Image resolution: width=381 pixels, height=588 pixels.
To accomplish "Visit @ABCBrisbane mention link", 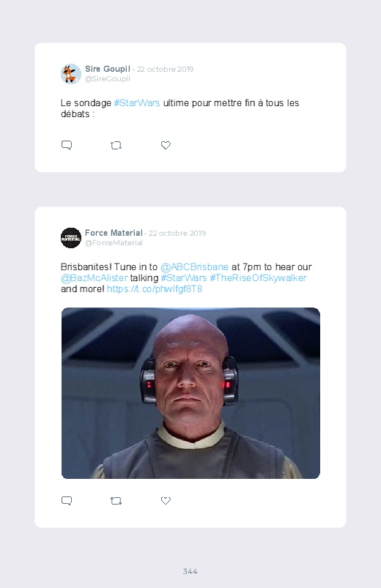I will pyautogui.click(x=194, y=267).
